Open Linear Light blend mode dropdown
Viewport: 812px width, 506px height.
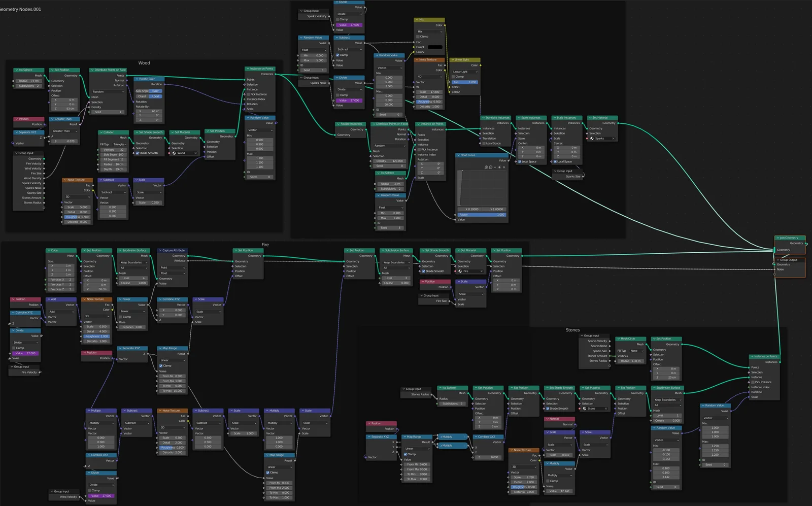pos(464,72)
